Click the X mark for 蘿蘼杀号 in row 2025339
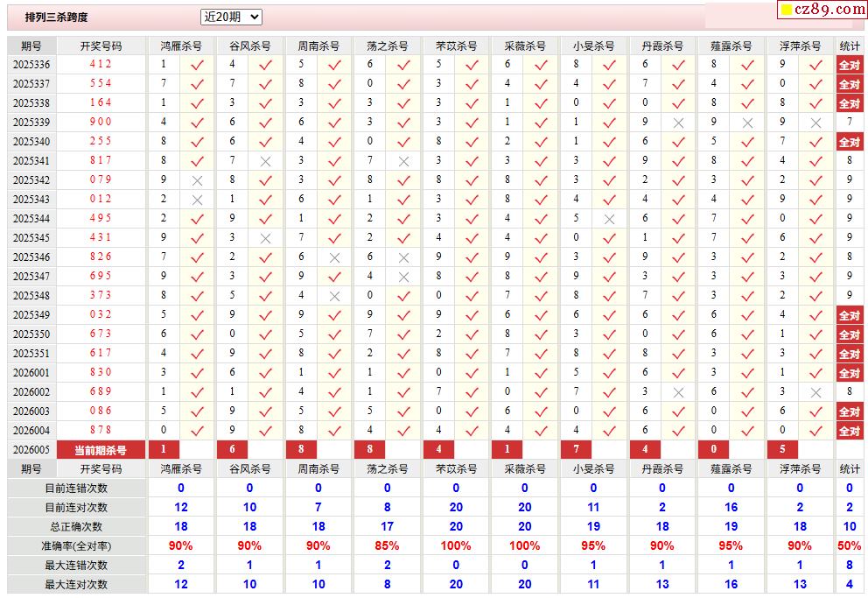868x598 pixels. (747, 123)
